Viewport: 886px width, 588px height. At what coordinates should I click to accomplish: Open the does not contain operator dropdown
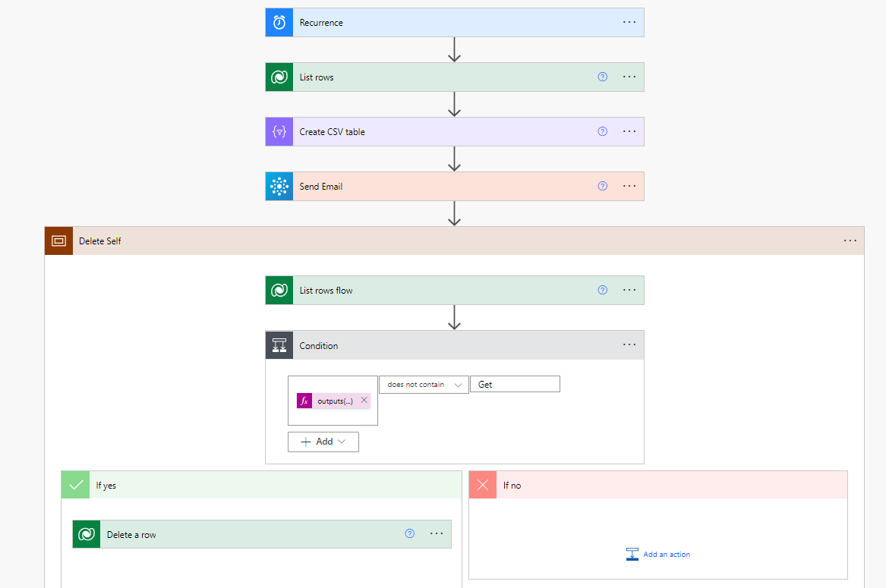424,384
